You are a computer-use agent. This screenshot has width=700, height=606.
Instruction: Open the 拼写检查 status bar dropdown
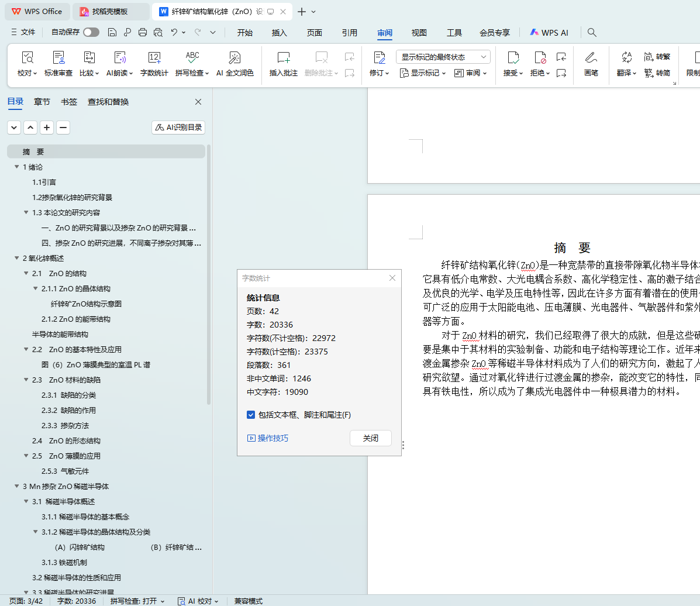137,601
